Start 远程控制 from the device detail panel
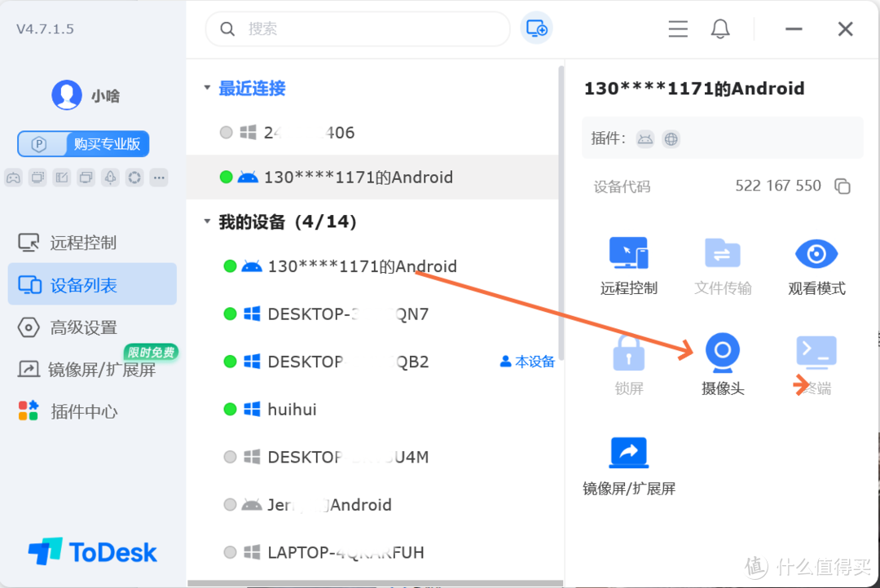 (628, 266)
